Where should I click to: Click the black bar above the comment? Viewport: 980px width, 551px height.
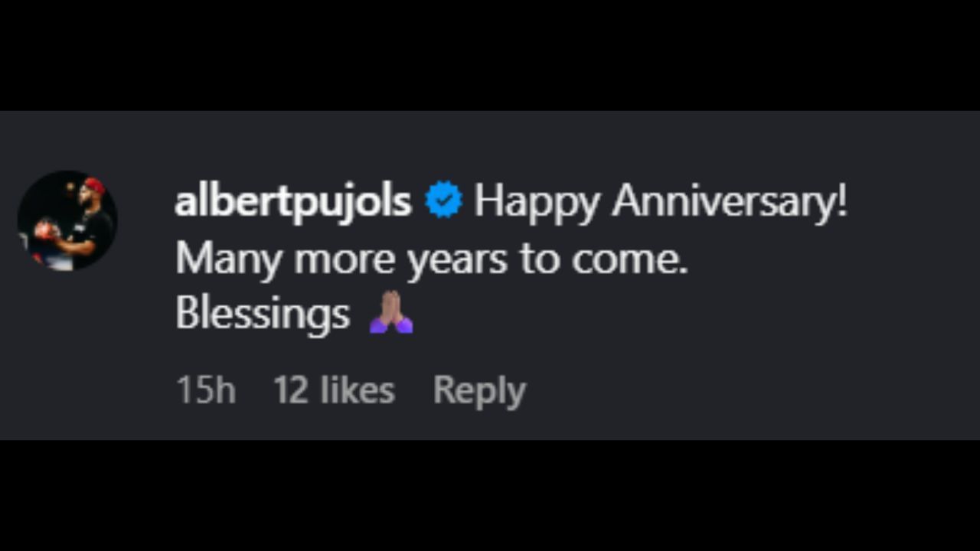(x=490, y=54)
